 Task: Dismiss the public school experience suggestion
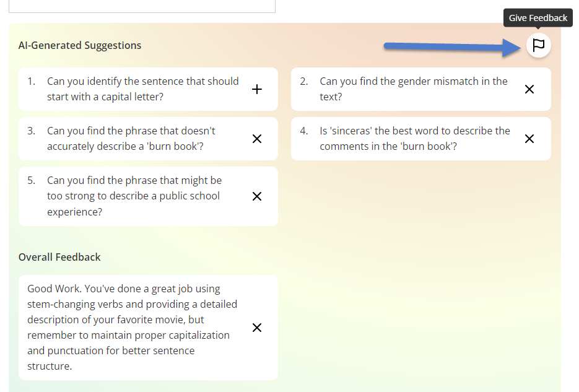point(257,196)
